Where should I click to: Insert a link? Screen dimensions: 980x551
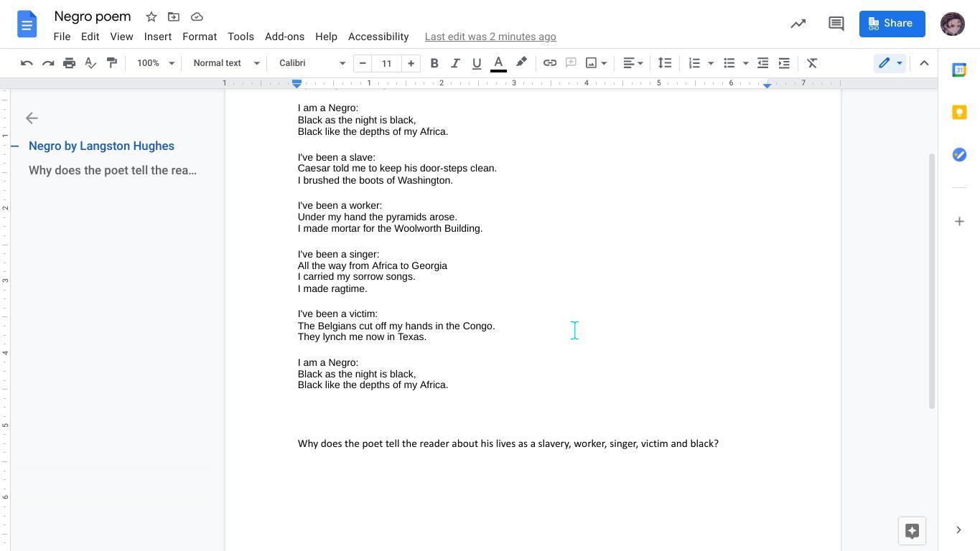point(550,63)
